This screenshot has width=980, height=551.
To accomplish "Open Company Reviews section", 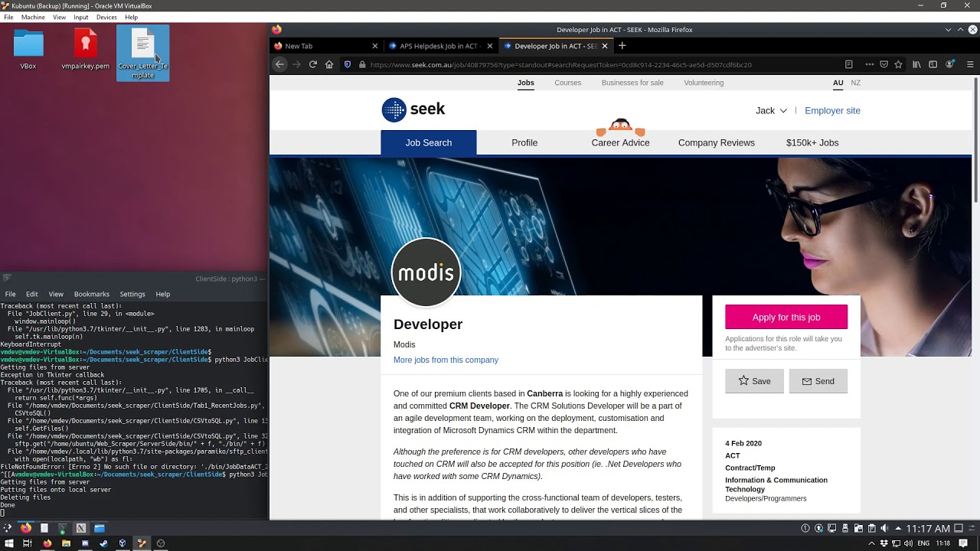I will coord(717,143).
